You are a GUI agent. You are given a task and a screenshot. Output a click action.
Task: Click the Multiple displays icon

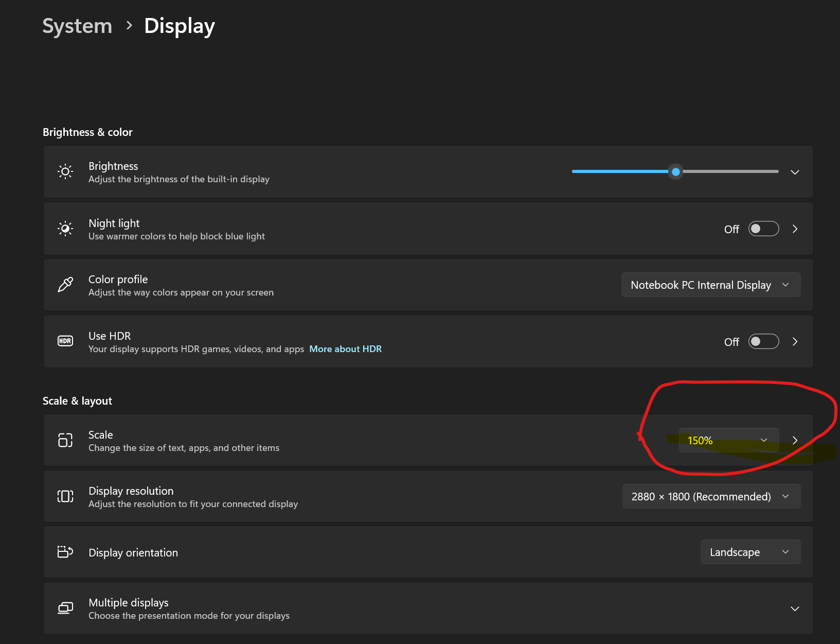(x=65, y=608)
